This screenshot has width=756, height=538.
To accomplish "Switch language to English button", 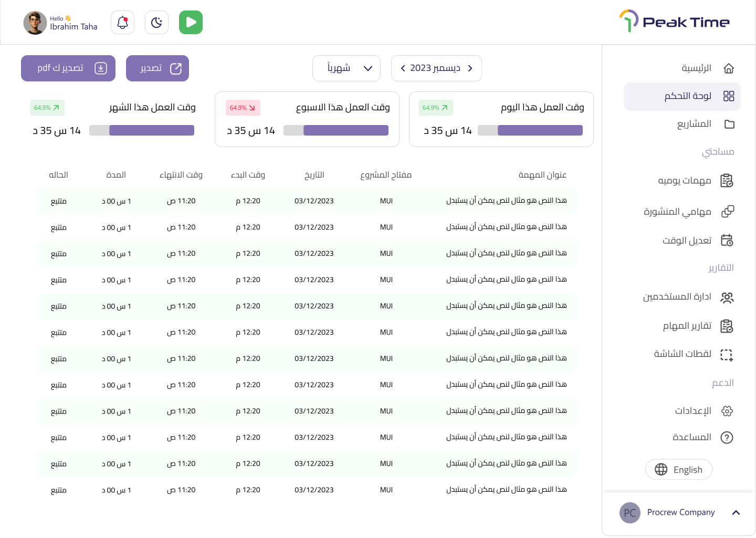I will [x=679, y=469].
